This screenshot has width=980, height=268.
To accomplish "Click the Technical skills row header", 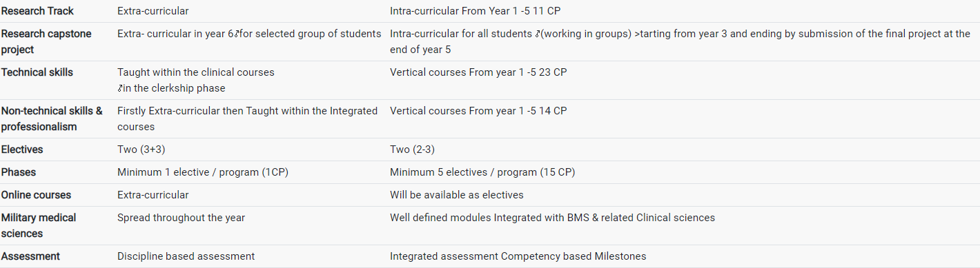I will [37, 72].
